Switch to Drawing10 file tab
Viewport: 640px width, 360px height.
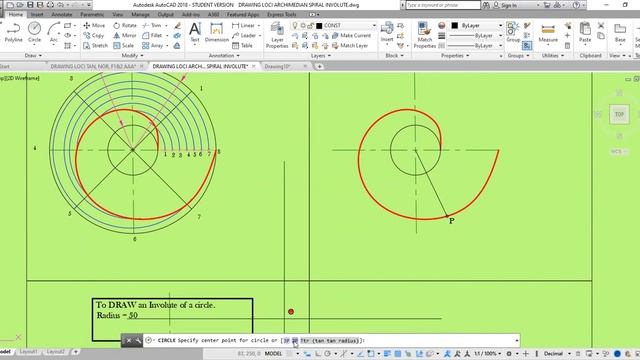point(278,66)
